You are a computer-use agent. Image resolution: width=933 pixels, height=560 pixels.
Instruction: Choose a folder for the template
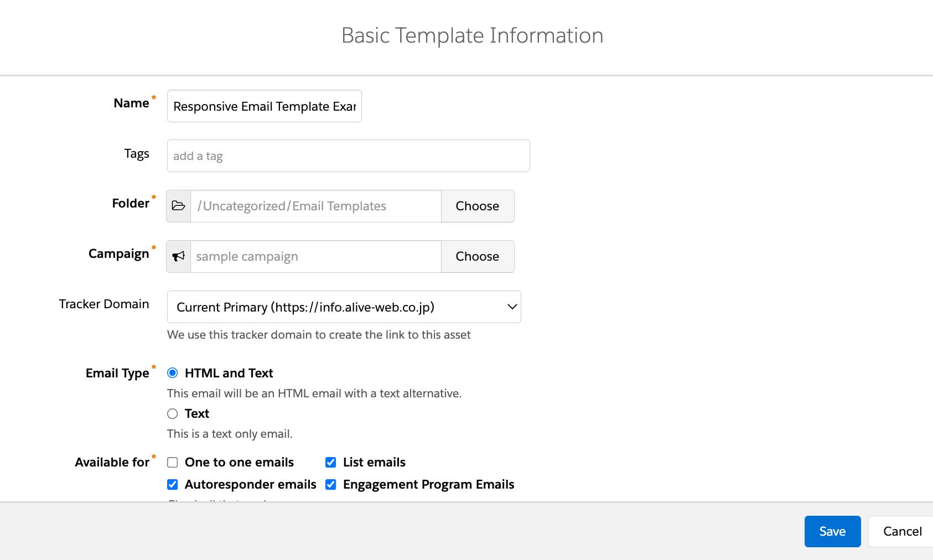click(x=477, y=206)
